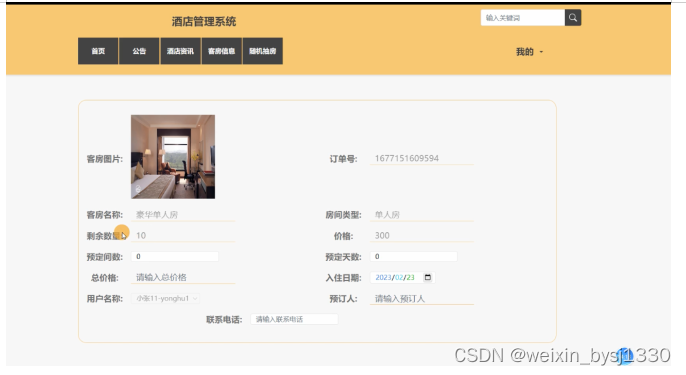
Task: Expand the 我的 dropdown menu
Action: 529,52
